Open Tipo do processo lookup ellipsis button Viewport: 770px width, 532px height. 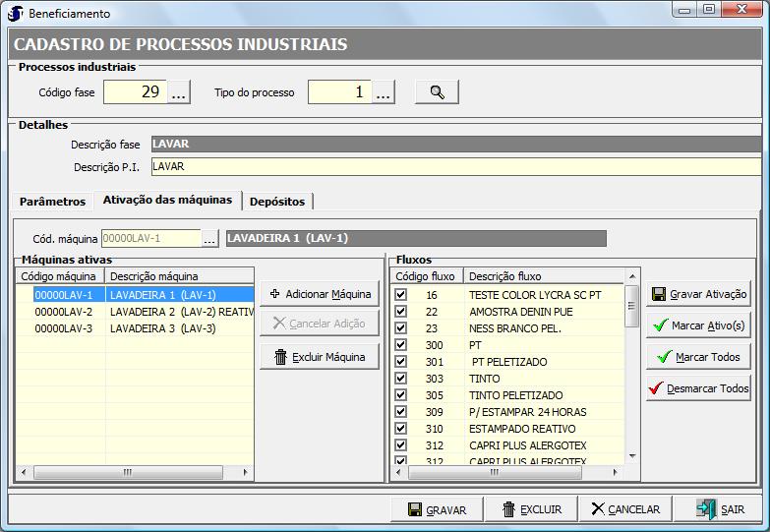point(384,93)
